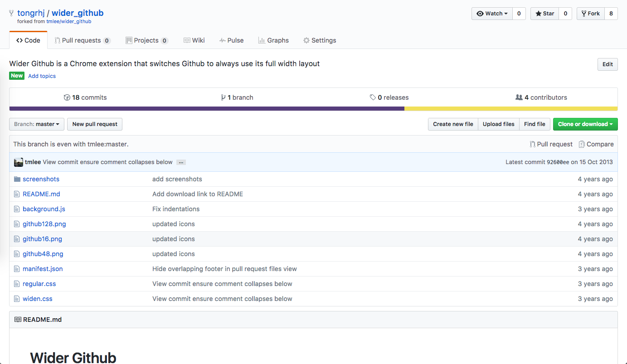
Task: Open the Pull requests tab
Action: [83, 40]
